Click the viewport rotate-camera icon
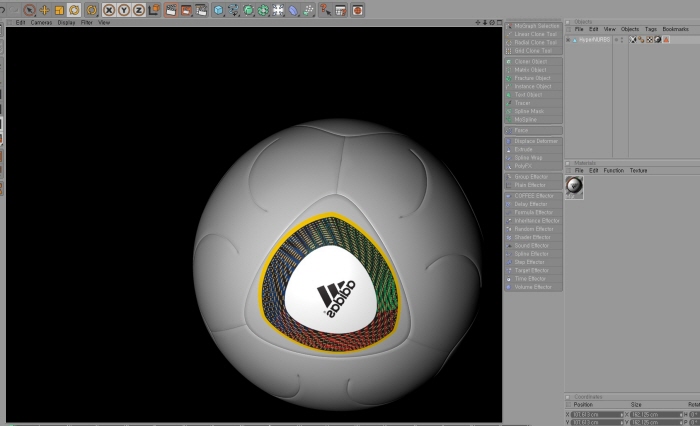Image resolution: width=700 pixels, height=426 pixels. [492, 22]
